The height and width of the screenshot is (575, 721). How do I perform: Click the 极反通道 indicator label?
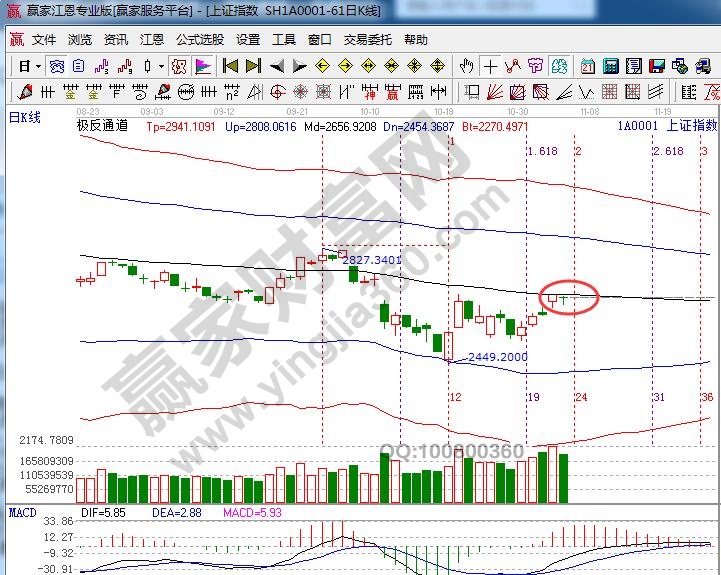(x=102, y=127)
